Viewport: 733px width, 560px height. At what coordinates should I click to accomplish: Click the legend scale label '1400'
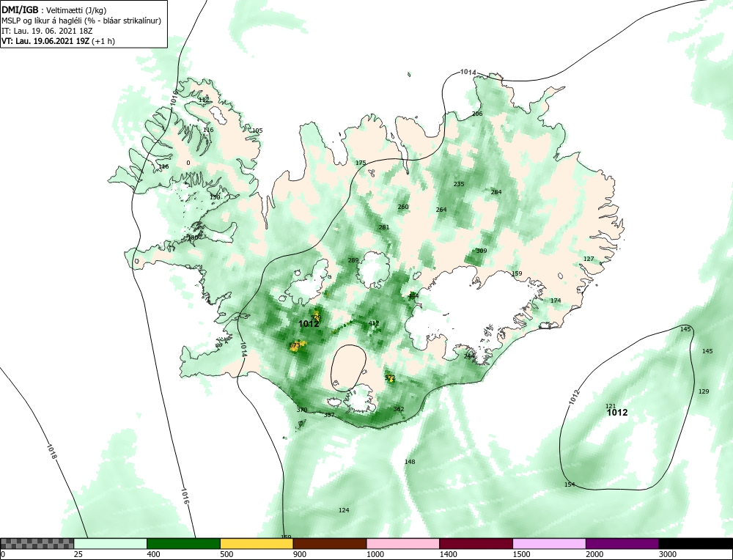(x=448, y=554)
